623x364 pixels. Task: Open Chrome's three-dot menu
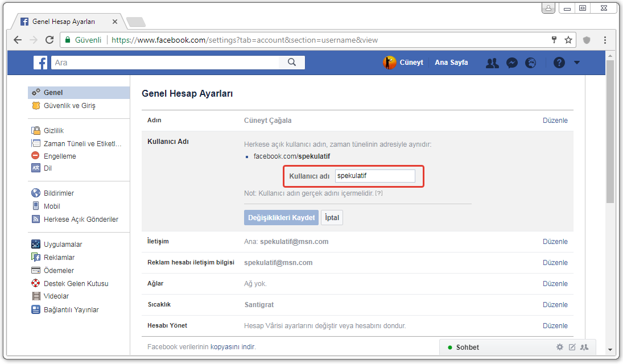(x=605, y=40)
